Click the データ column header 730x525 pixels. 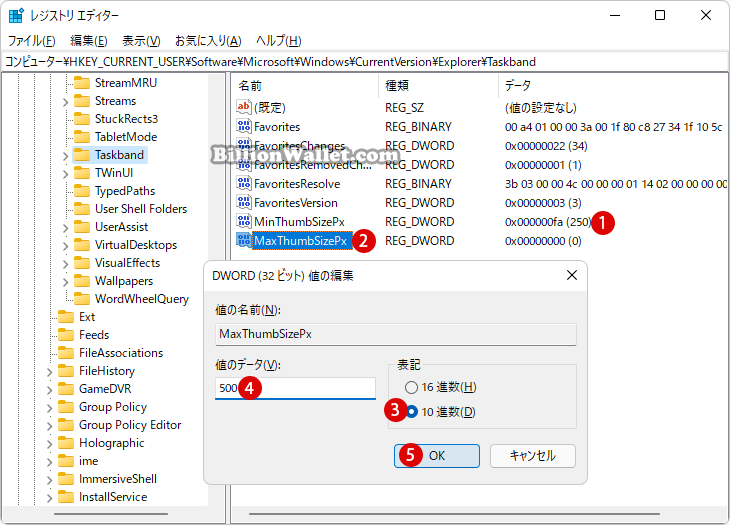click(613, 86)
